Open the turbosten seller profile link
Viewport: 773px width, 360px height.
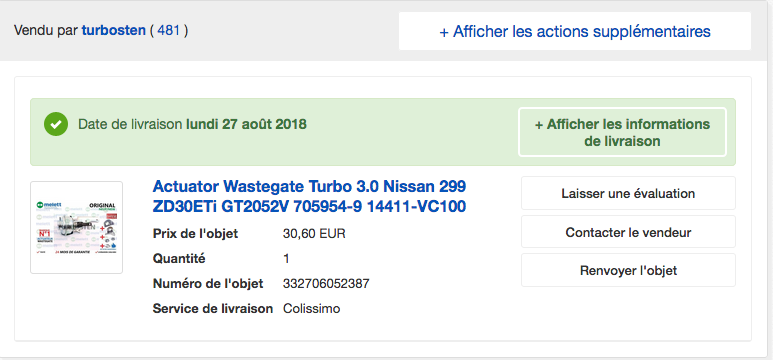(113, 31)
